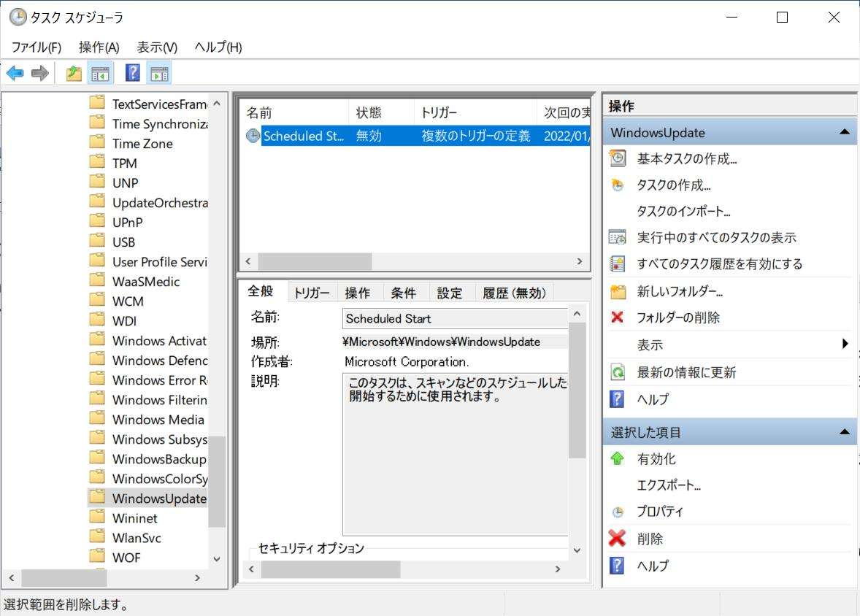Click the 説明 description text box
The height and width of the screenshot is (616, 860).
(x=456, y=454)
